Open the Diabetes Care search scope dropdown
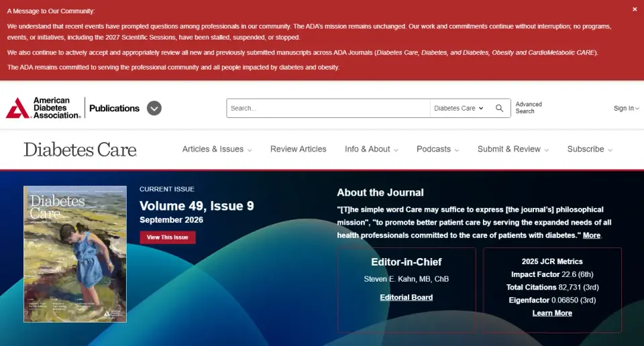 tap(459, 108)
